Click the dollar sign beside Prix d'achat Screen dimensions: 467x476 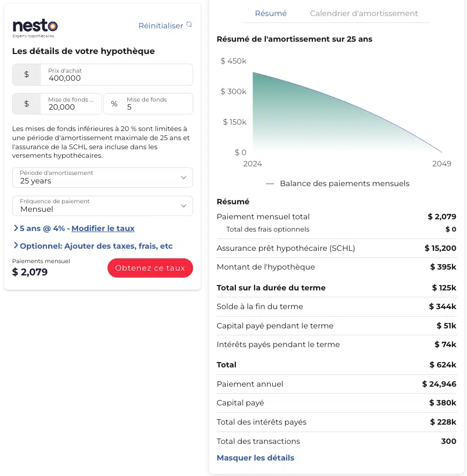coord(26,74)
